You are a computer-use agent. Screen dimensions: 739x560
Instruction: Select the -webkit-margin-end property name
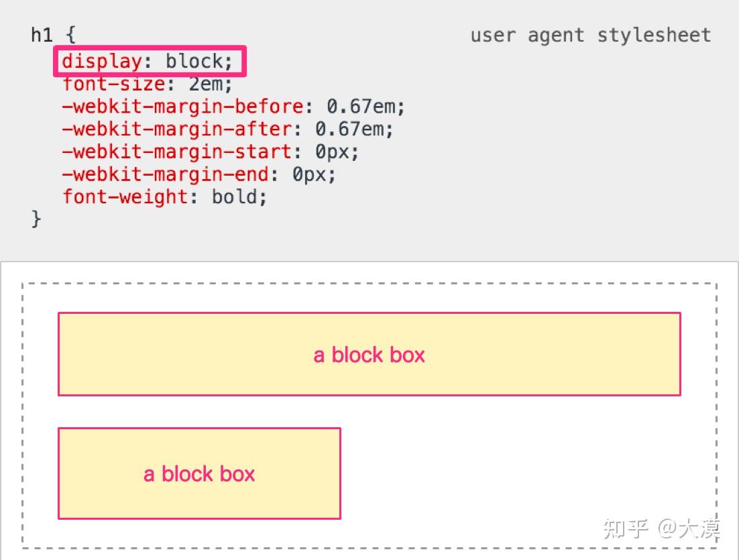coord(165,174)
